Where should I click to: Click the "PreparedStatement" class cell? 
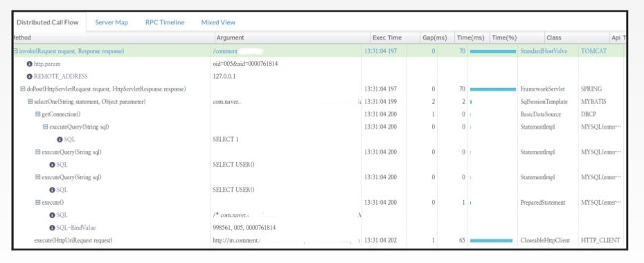(x=543, y=203)
